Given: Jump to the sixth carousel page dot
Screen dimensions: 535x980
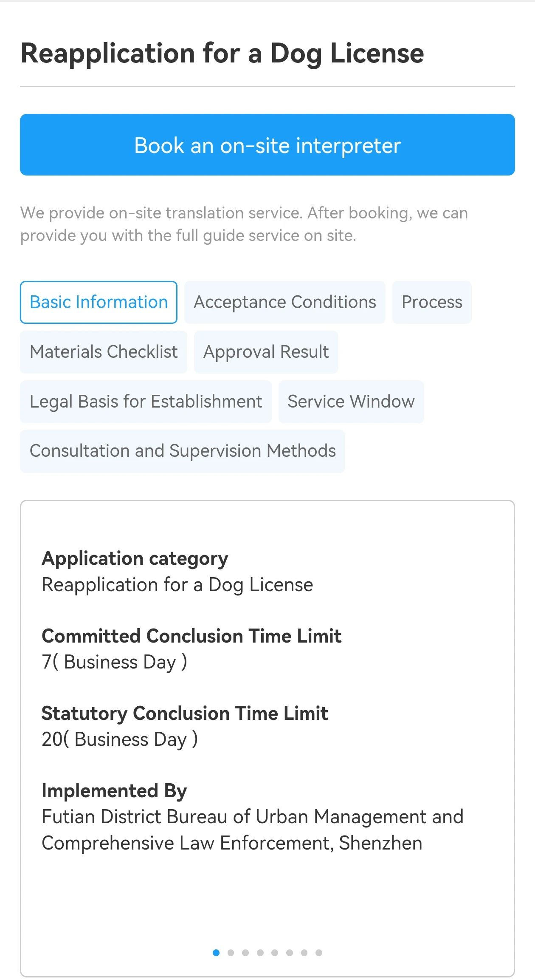Looking at the screenshot, I should click(x=290, y=953).
